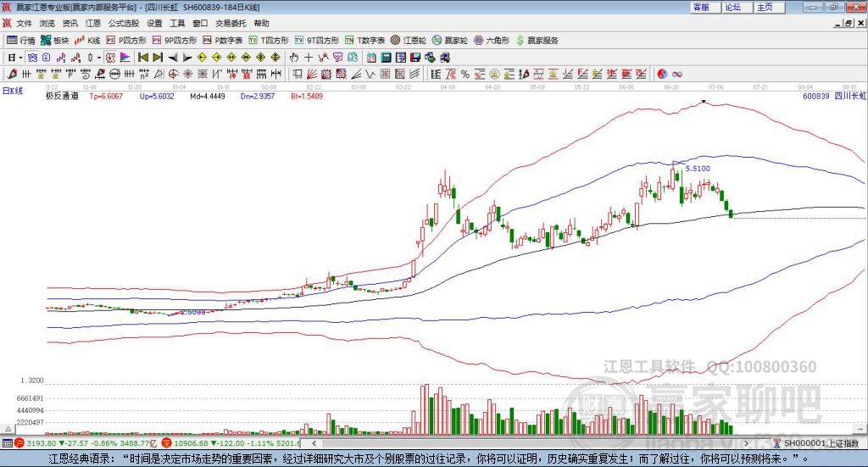
Task: Click the 论坛 forum button
Action: coord(737,7)
